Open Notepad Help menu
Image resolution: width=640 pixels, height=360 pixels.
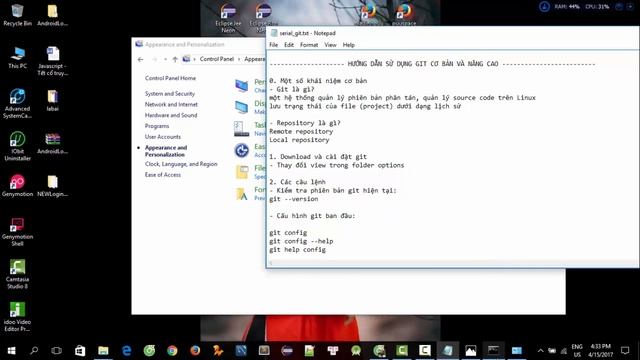coord(349,45)
